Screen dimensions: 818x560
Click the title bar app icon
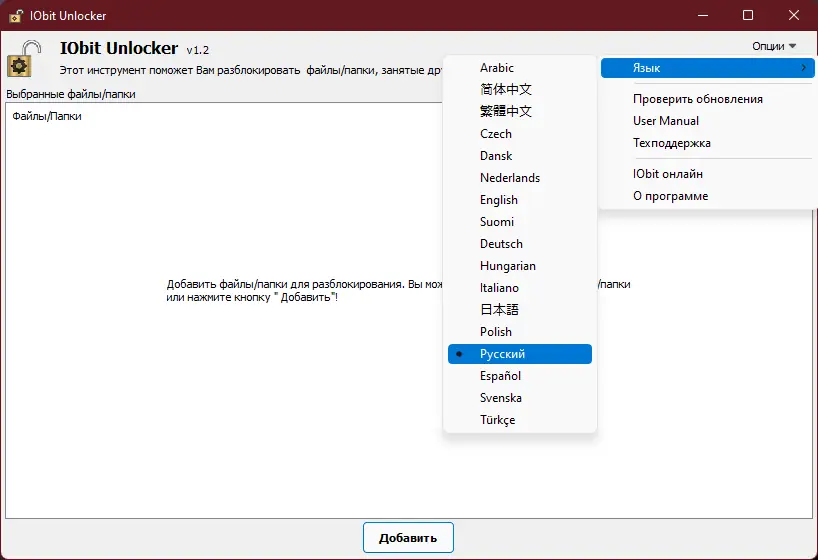[16, 16]
